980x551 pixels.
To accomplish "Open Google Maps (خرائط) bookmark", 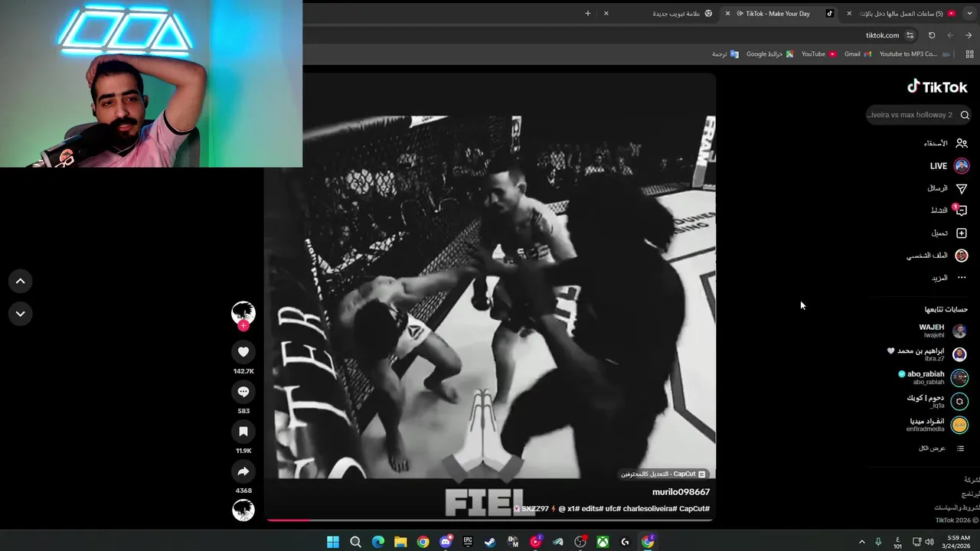I will [769, 54].
